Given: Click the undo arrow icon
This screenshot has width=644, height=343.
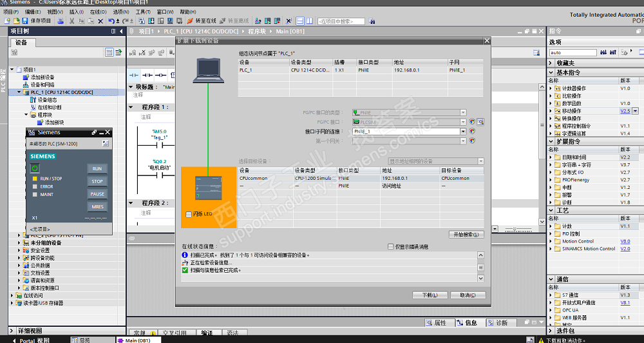Looking at the screenshot, I should click(x=111, y=21).
